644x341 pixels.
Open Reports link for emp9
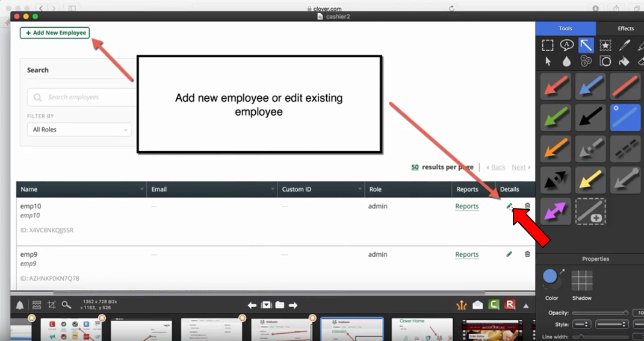pos(467,254)
